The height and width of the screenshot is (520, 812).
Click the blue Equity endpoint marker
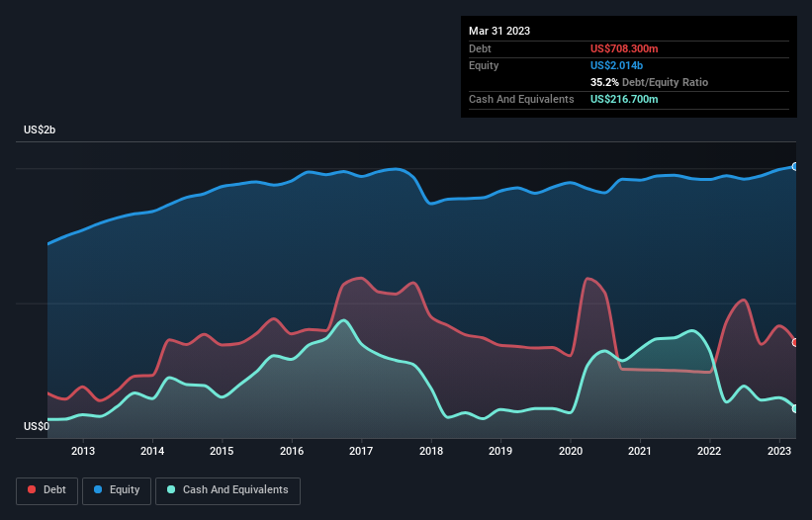[x=795, y=167]
